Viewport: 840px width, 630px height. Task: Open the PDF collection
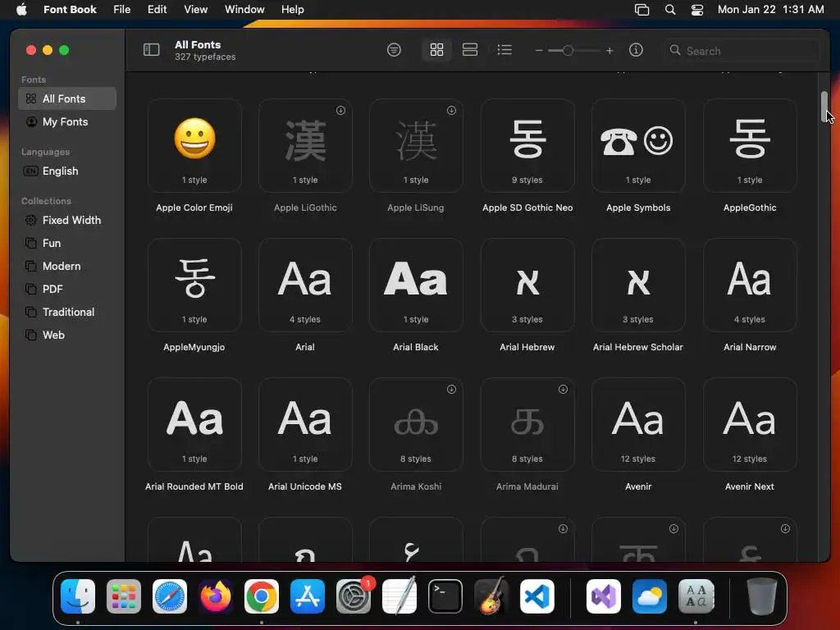pos(67,290)
